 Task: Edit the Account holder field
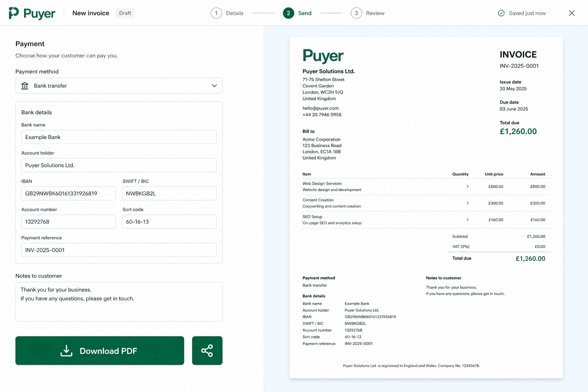click(119, 165)
